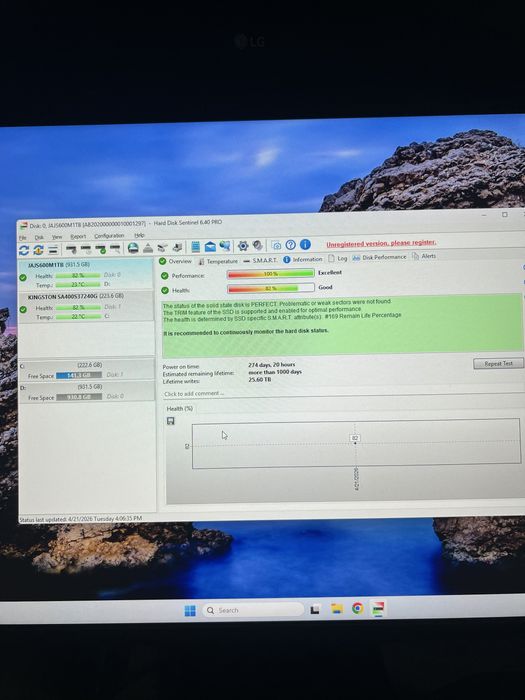Select the C: partition entry
The width and height of the screenshot is (525, 700).
coord(87,371)
